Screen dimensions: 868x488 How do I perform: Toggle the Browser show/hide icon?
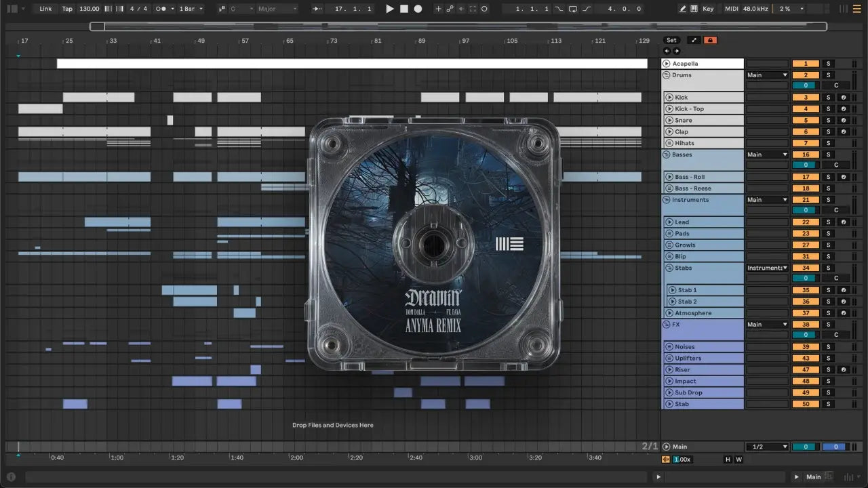point(12,9)
